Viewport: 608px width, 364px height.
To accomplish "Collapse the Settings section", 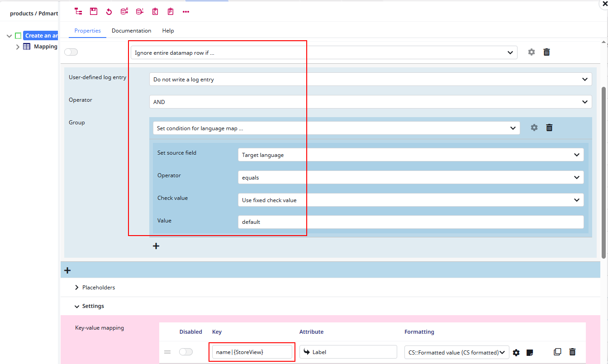I will tap(77, 306).
